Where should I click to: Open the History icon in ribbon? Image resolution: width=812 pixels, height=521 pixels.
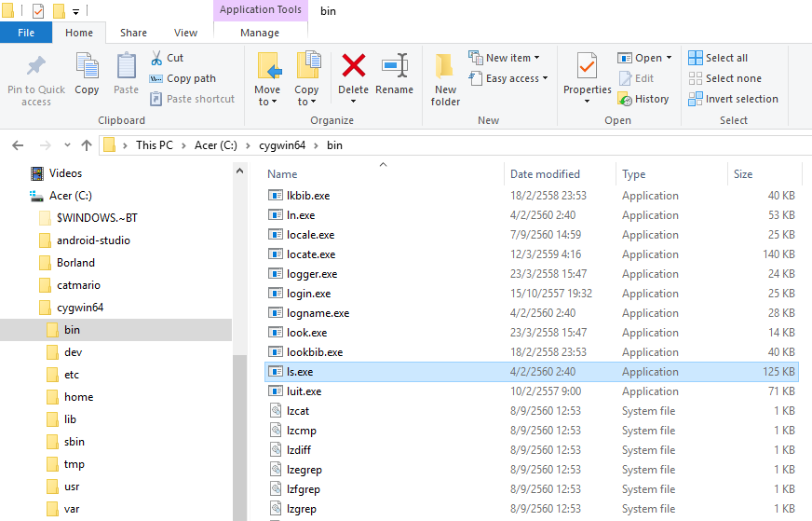[625, 99]
